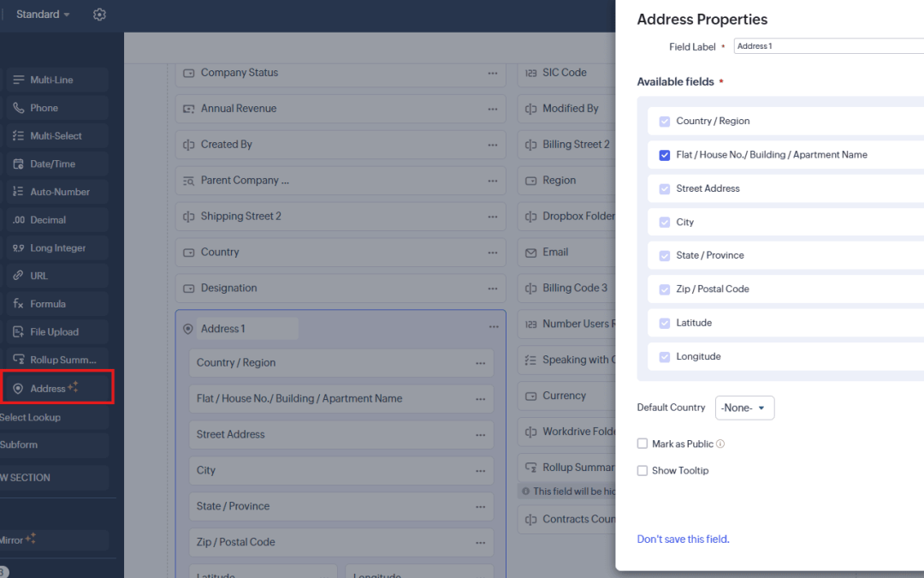
Task: Select the Phone field type
Action: coord(57,108)
